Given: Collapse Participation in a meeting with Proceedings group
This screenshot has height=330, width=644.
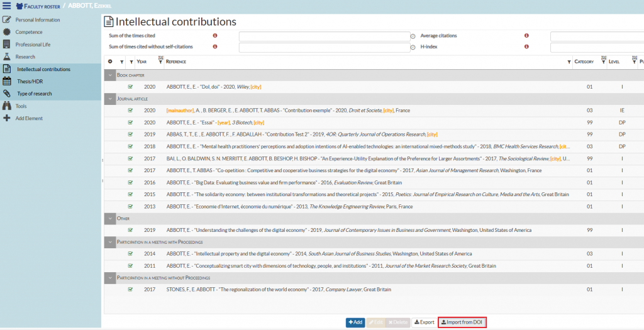Looking at the screenshot, I should [x=110, y=241].
